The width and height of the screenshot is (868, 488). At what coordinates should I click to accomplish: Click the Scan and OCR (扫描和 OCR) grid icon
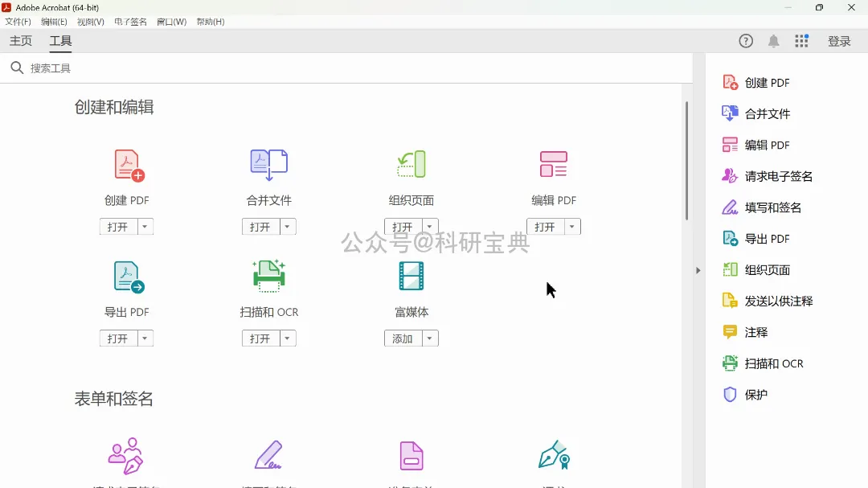(x=269, y=276)
